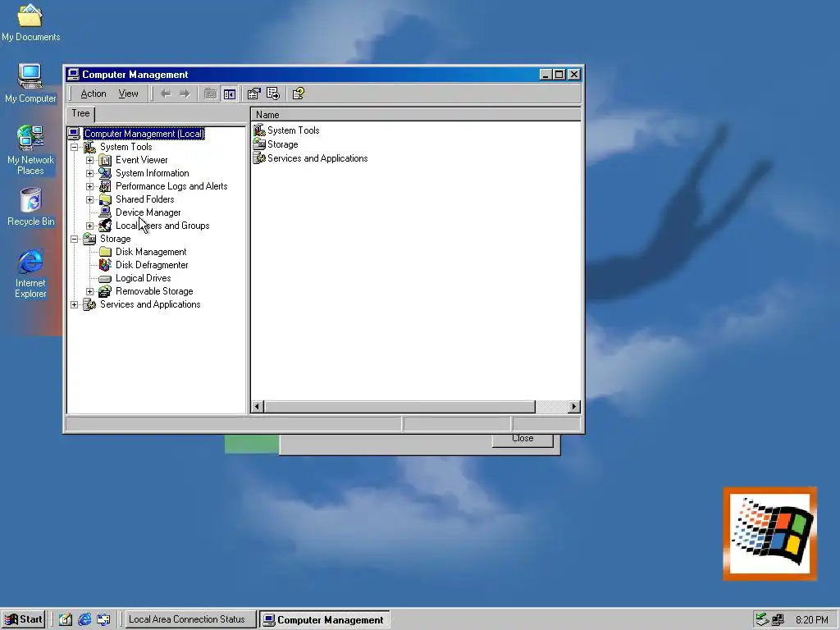Image resolution: width=840 pixels, height=630 pixels.
Task: Expand Local Users and Groups node
Action: pos(90,226)
